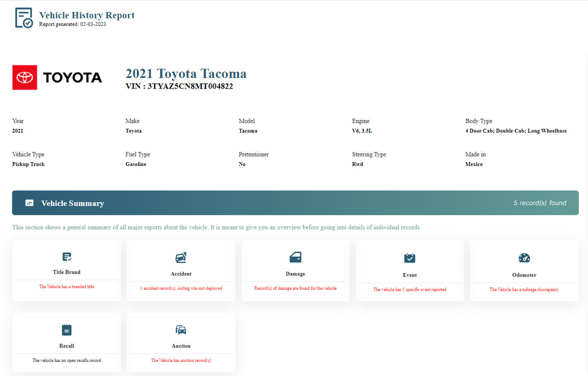The height and width of the screenshot is (376, 588).
Task: Open the Accident card label
Action: (x=181, y=274)
